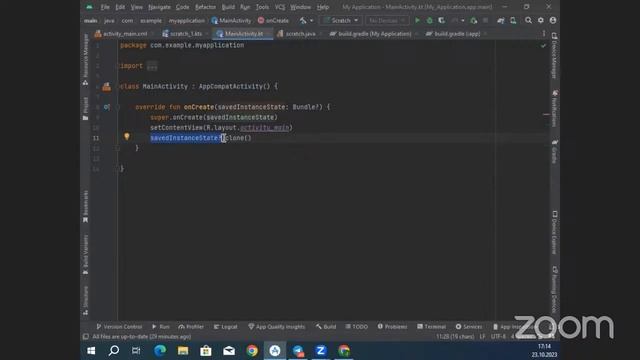Expand the folded import ellipsis block

(x=152, y=66)
